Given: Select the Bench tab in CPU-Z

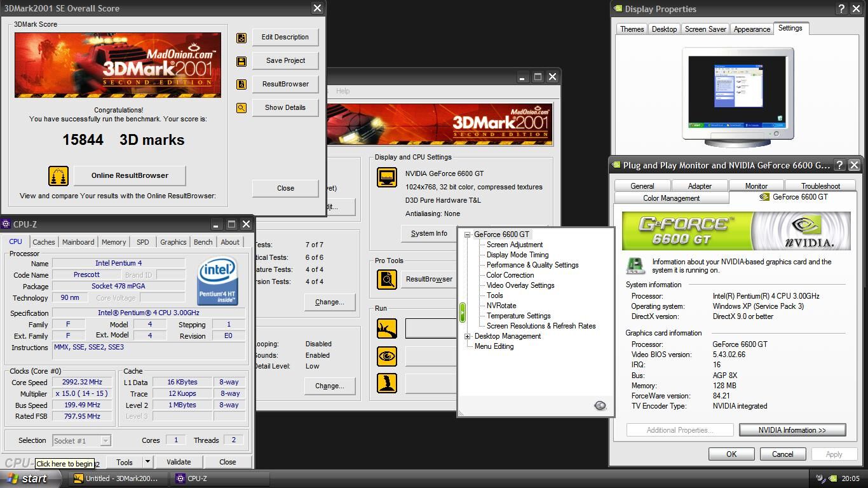Looking at the screenshot, I should click(x=203, y=242).
